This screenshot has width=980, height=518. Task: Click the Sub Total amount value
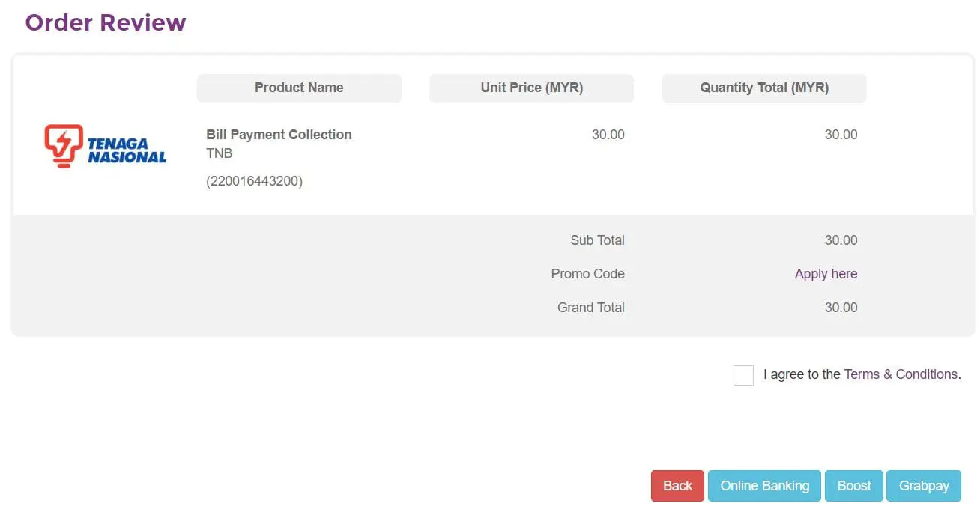[841, 240]
